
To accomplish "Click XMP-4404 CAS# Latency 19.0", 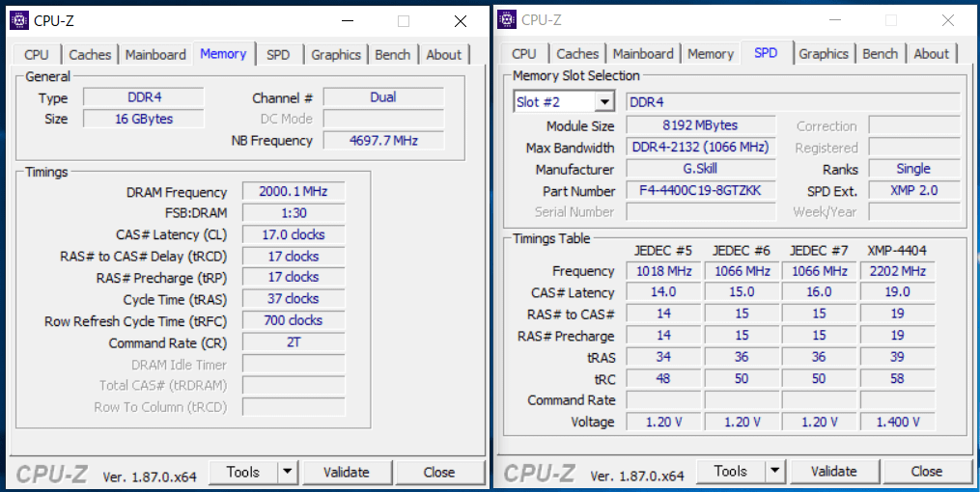I will coord(898,292).
